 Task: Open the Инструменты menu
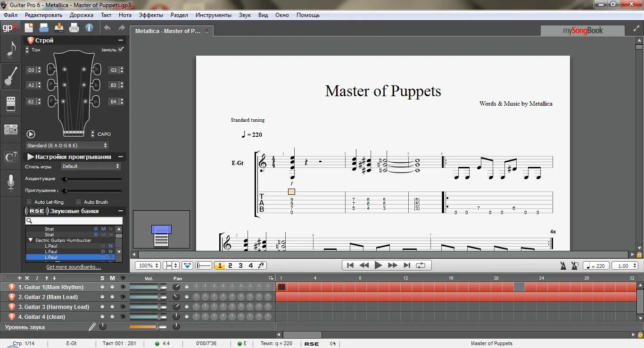point(214,15)
